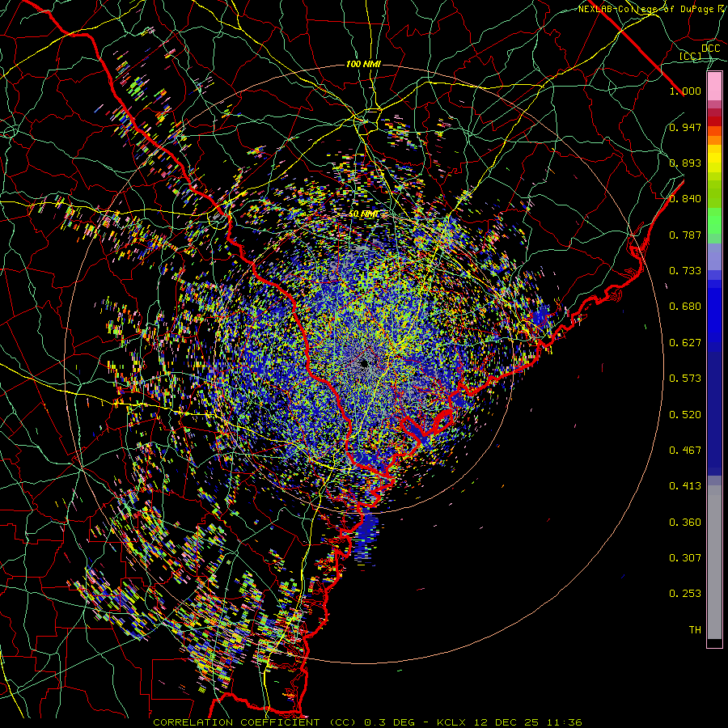
Task: Select the 0.467 legend value
Action: click(685, 451)
